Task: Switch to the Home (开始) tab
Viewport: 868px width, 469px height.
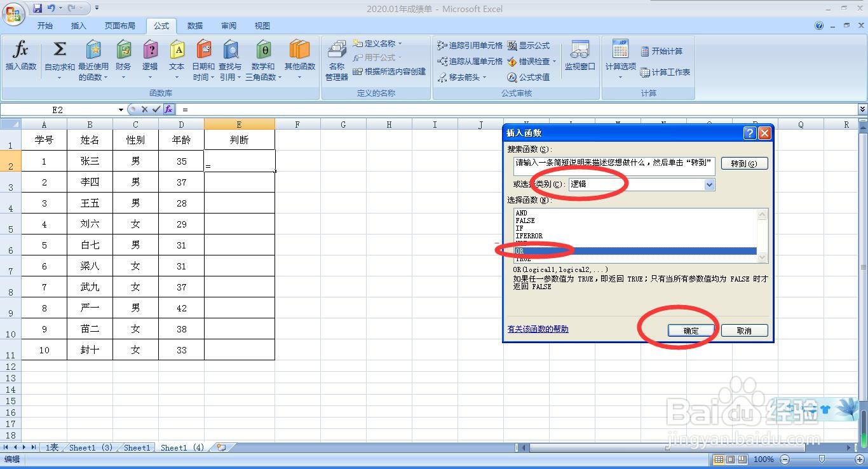Action: (x=45, y=26)
